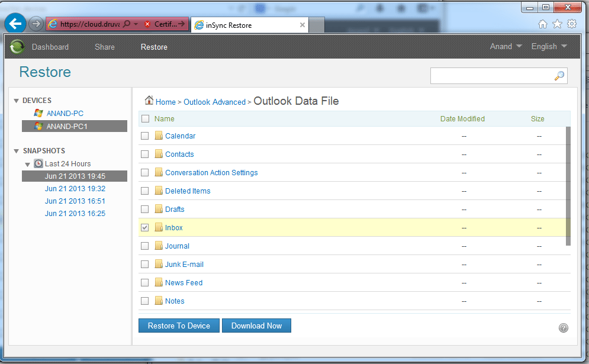
Task: Check the Contacts checkbox
Action: (145, 154)
